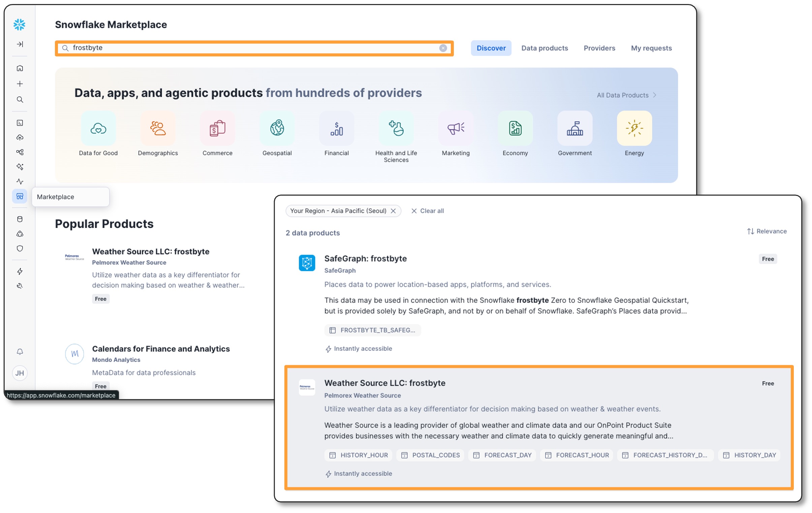
Task: Click the Snowflake logo icon
Action: (x=19, y=25)
